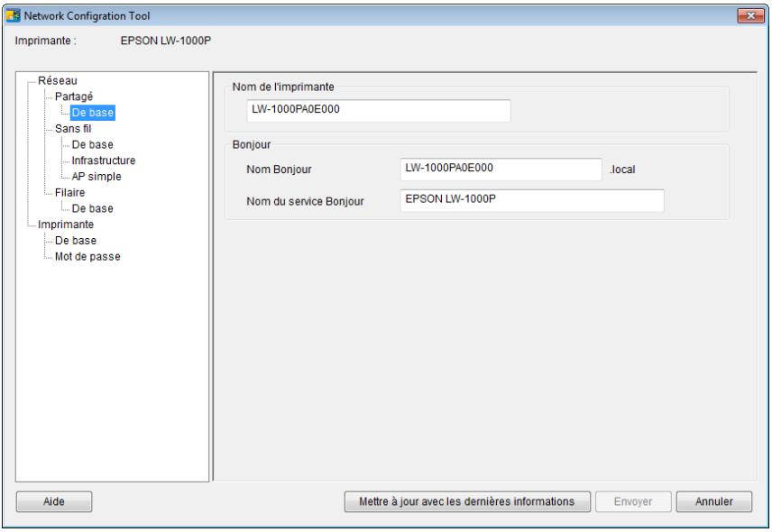Screen dimensions: 772x532
Task: Click the Annuler button
Action: (x=714, y=501)
